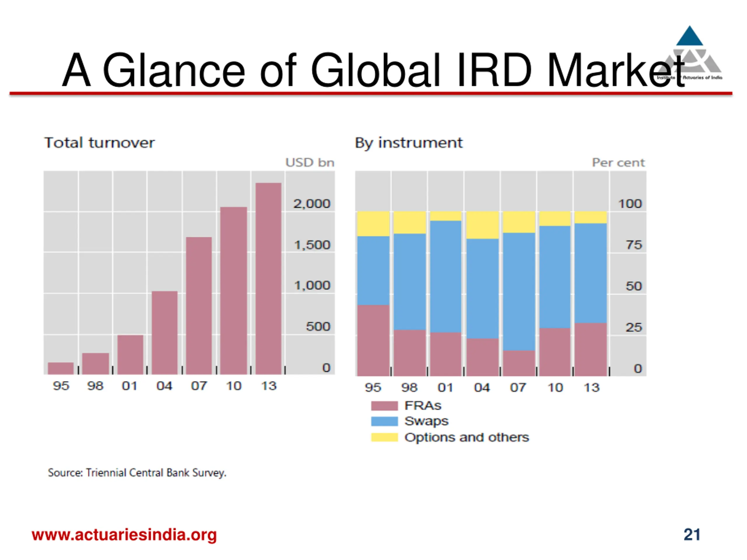The image size is (747, 560).
Task: Click the yellow Options segment for 2004
Action: (482, 225)
